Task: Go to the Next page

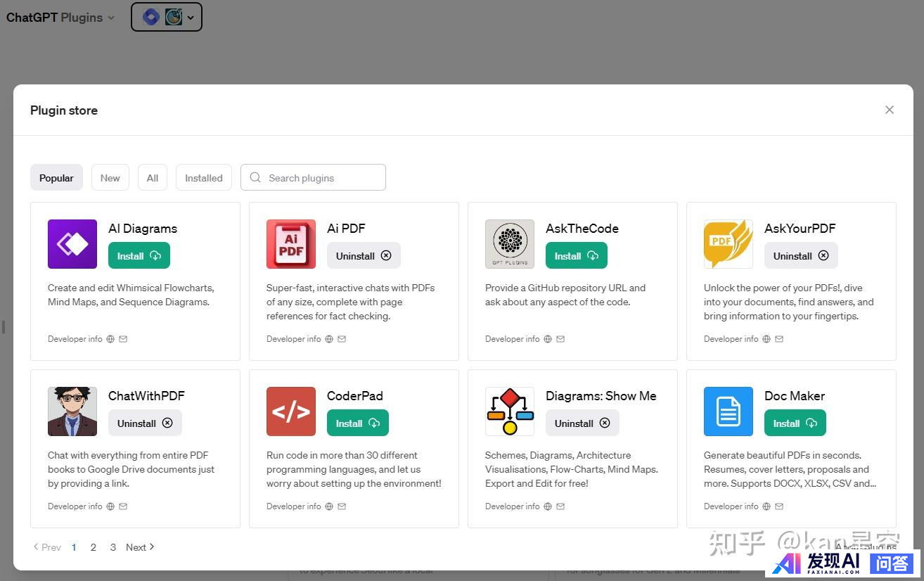Action: [140, 547]
